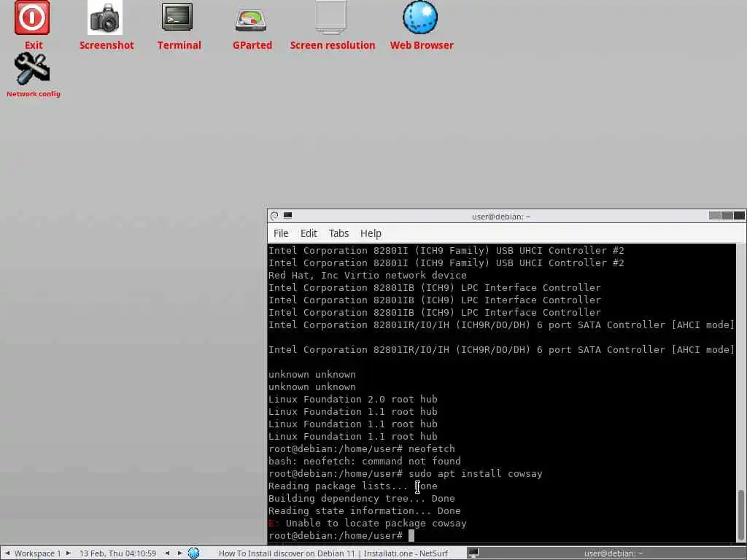
Task: Click the taskbar date and clock
Action: coord(117,553)
